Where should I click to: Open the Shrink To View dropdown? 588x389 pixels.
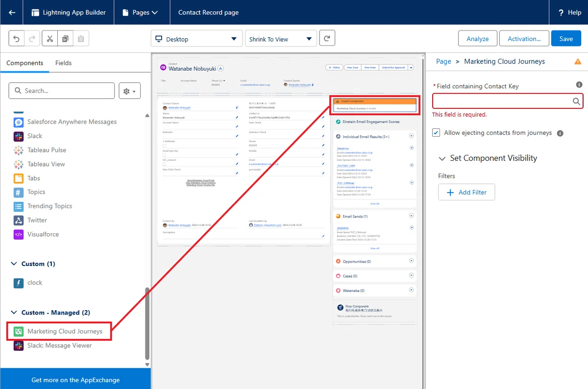coord(281,39)
